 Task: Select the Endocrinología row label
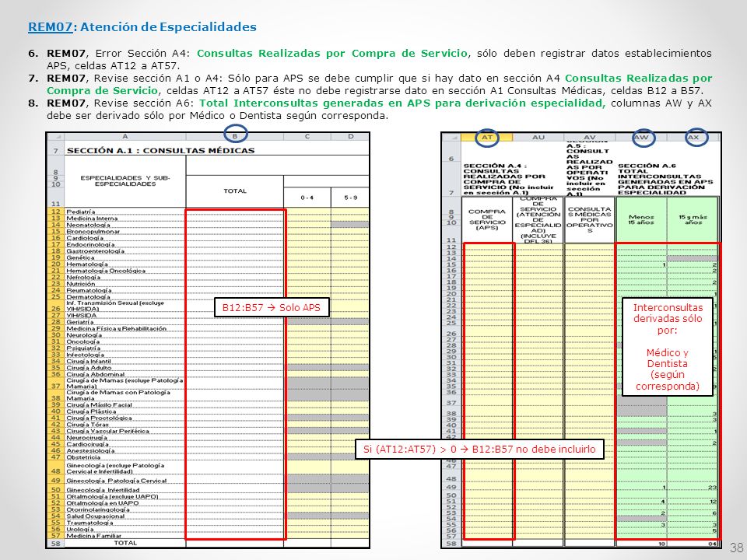(90, 245)
